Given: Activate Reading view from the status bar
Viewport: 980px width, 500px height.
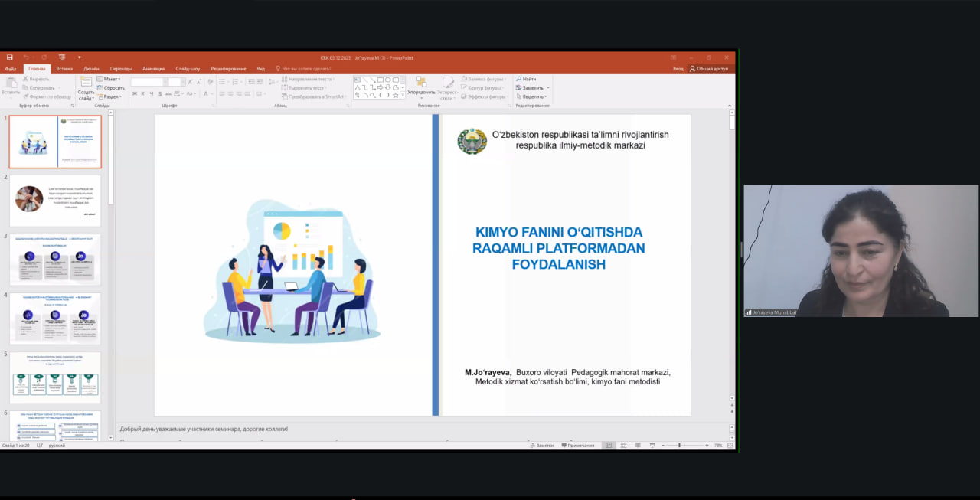Looking at the screenshot, I should click(x=639, y=445).
